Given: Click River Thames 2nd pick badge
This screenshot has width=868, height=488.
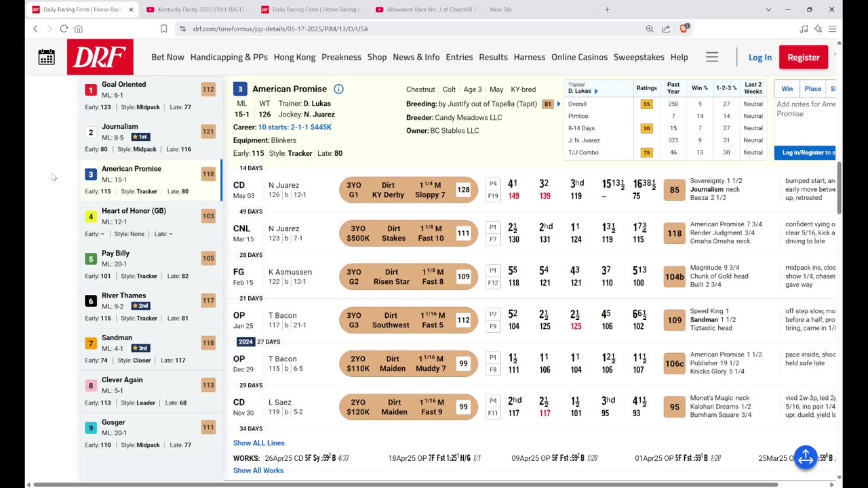Looking at the screenshot, I should 140,306.
